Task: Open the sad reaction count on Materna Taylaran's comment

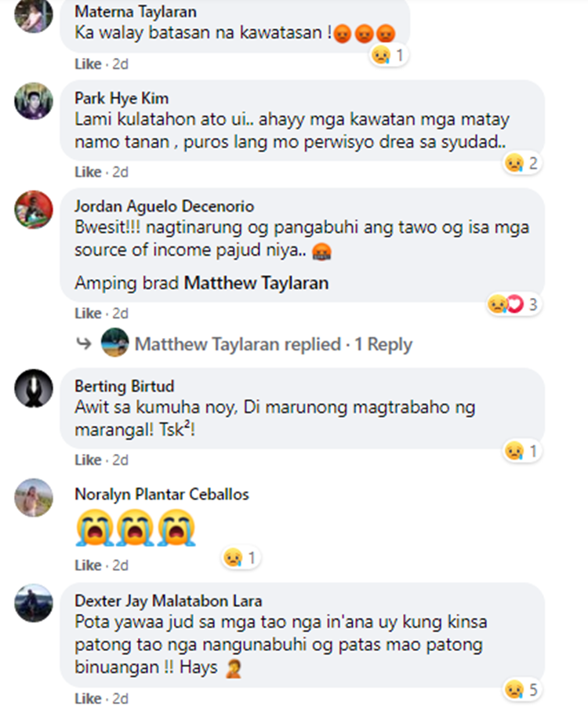Action: (x=388, y=55)
